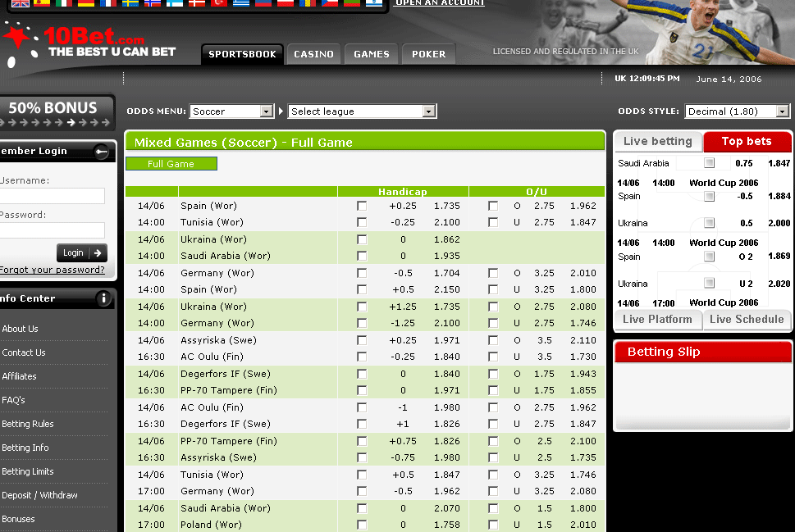Check Under 3.25 at 1.800 checkbox
The image size is (795, 532).
point(493,289)
